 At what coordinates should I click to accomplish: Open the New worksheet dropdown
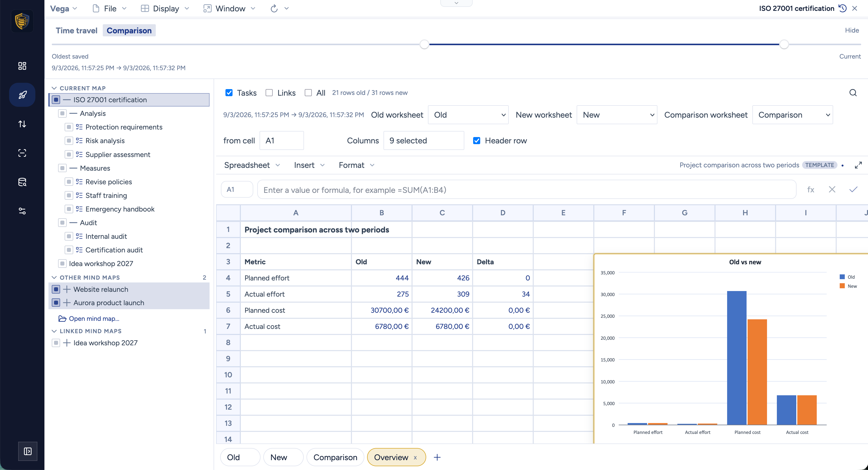tap(617, 115)
